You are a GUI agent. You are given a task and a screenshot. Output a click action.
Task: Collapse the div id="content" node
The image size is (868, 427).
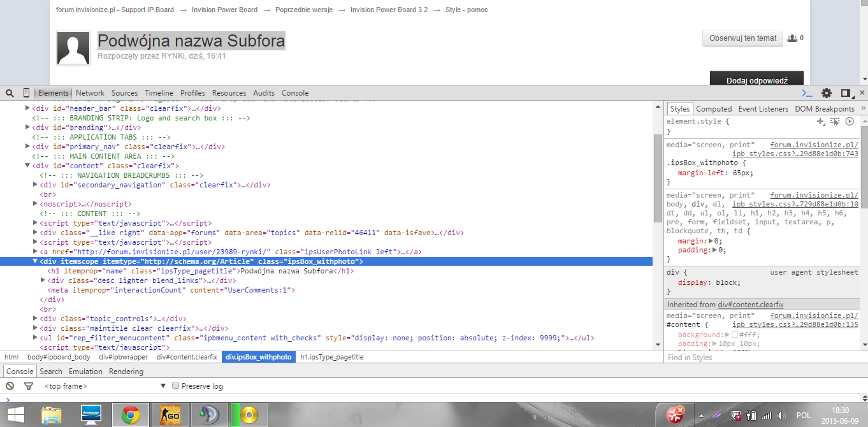pos(27,166)
